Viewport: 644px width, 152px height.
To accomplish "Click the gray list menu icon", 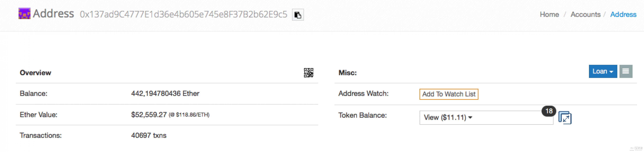I will click(x=626, y=71).
